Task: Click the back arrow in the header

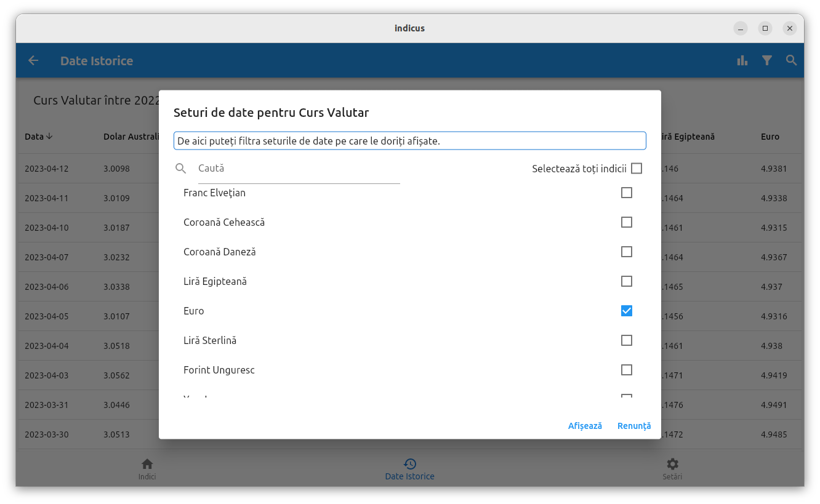Action: tap(33, 60)
